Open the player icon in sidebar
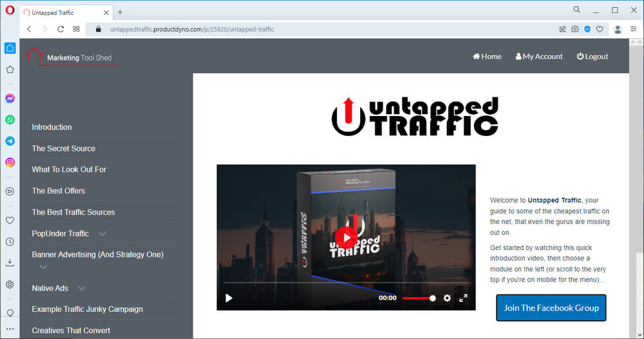The width and height of the screenshot is (644, 339). [x=10, y=191]
